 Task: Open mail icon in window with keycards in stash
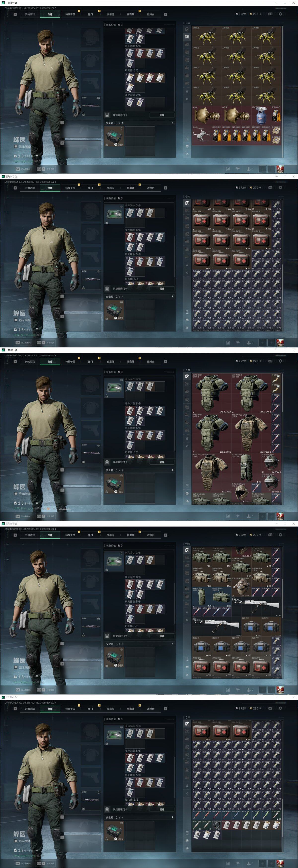[270, 708]
